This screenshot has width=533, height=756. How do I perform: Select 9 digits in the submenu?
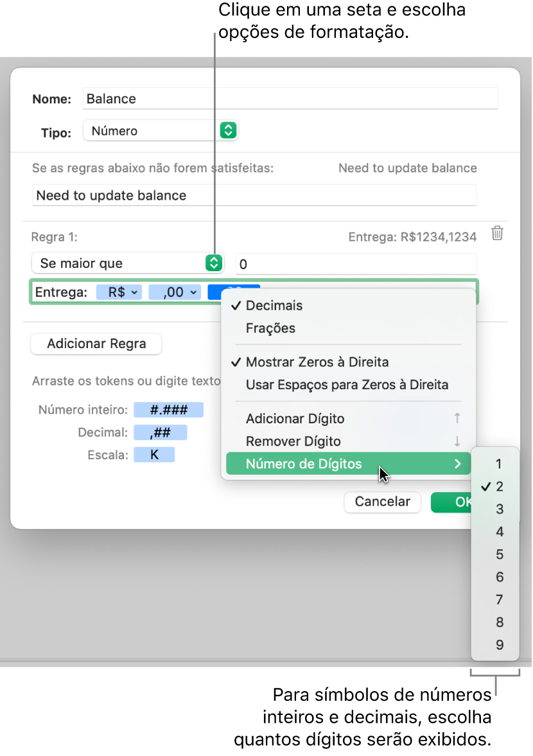click(x=495, y=645)
